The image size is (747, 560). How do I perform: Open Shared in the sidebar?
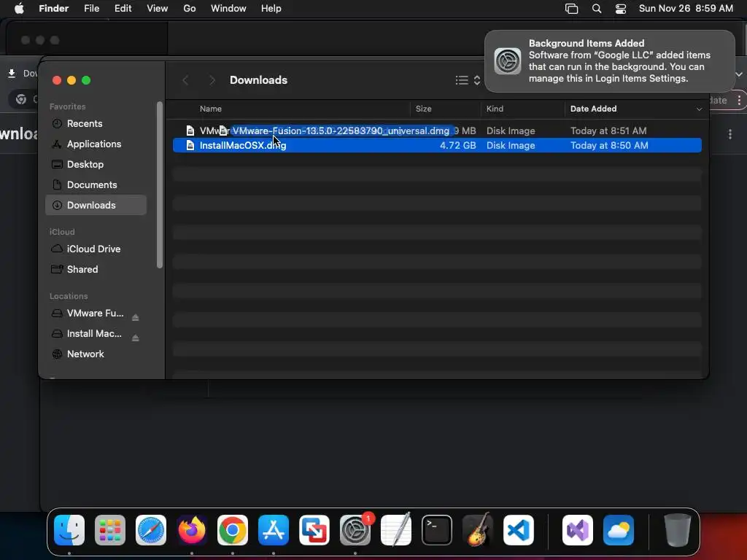coord(96,270)
